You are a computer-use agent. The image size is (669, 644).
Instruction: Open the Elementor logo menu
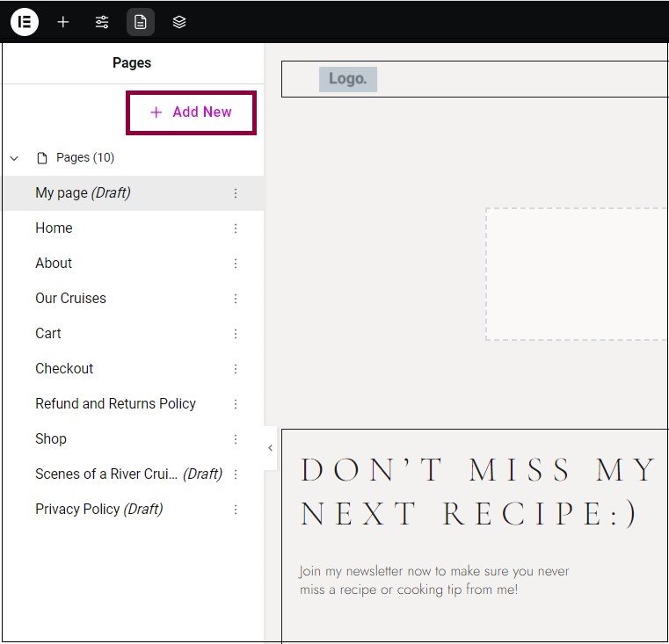25,22
